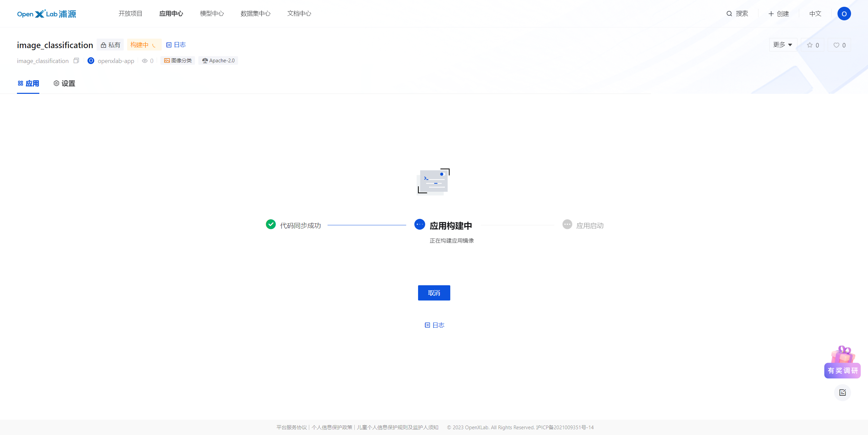
Task: Click the 私有 private visibility badge
Action: pyautogui.click(x=110, y=44)
